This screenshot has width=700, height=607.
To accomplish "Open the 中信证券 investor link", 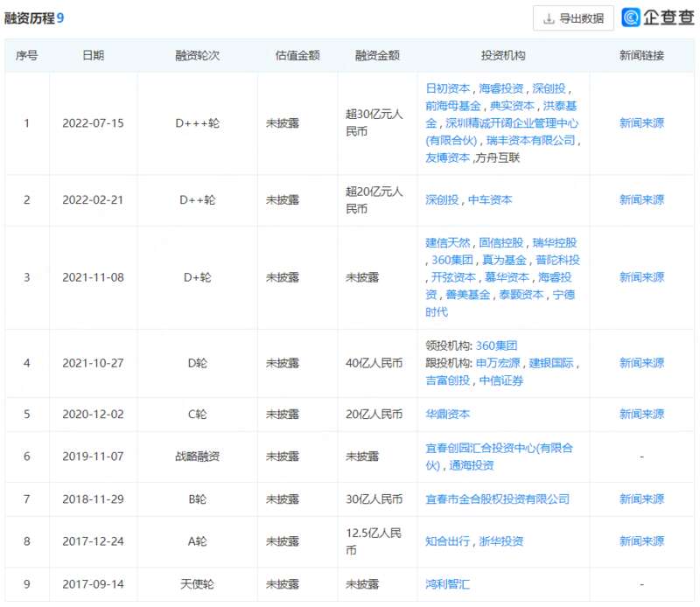I will tap(501, 380).
